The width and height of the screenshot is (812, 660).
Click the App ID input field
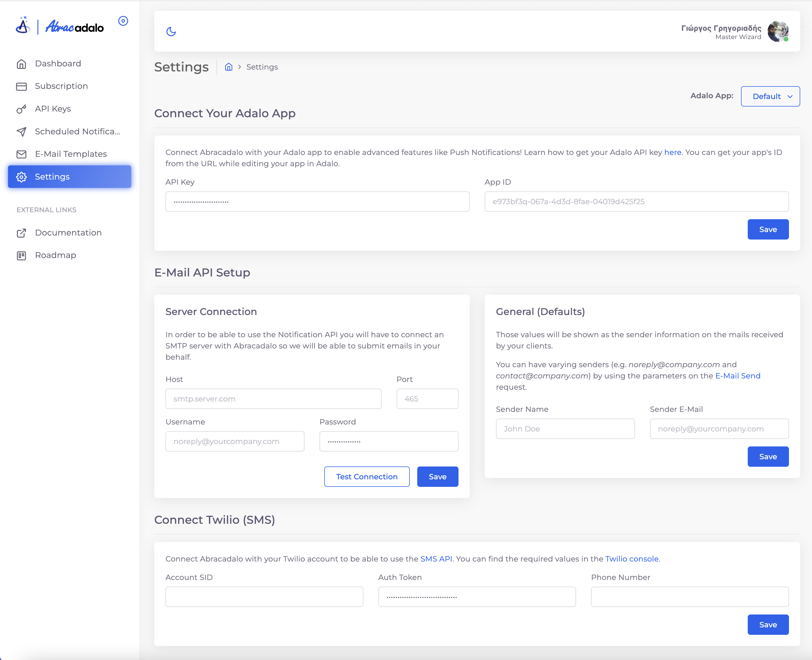(636, 202)
